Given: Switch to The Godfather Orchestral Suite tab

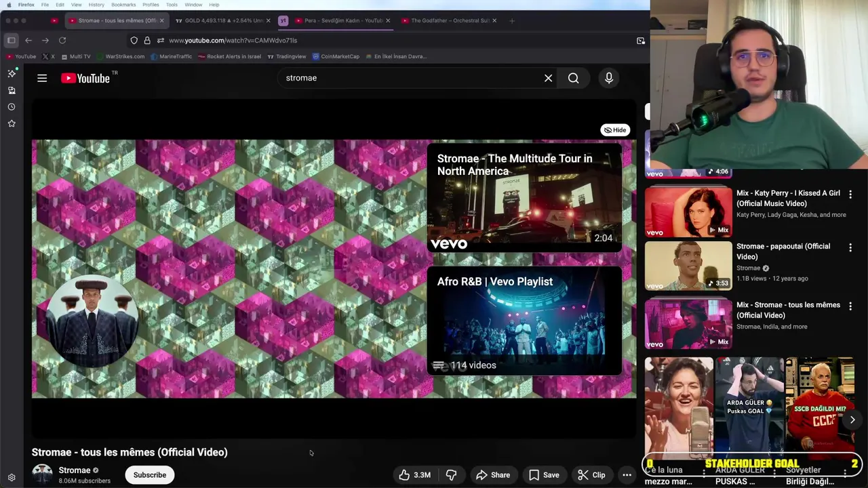Looking at the screenshot, I should (x=450, y=20).
